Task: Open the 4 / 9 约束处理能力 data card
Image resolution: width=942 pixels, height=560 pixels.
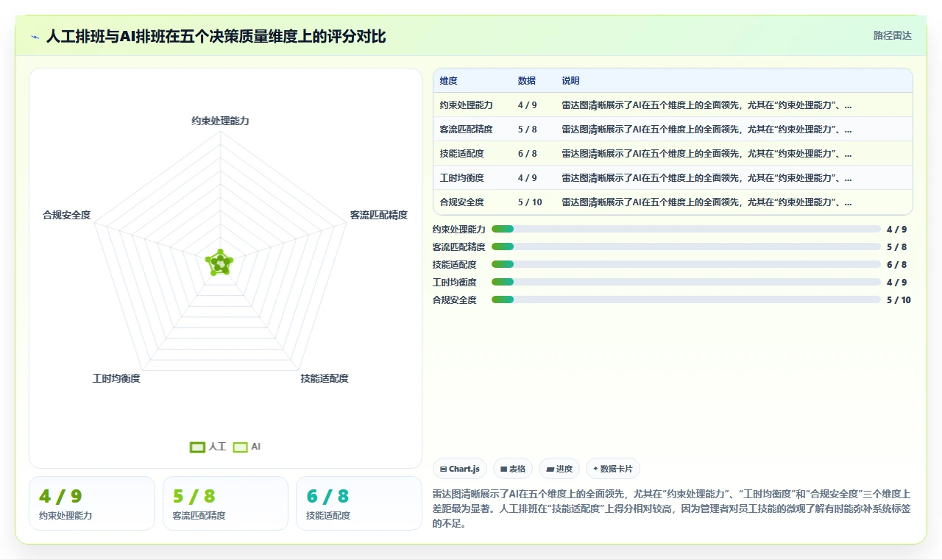Action: (92, 503)
